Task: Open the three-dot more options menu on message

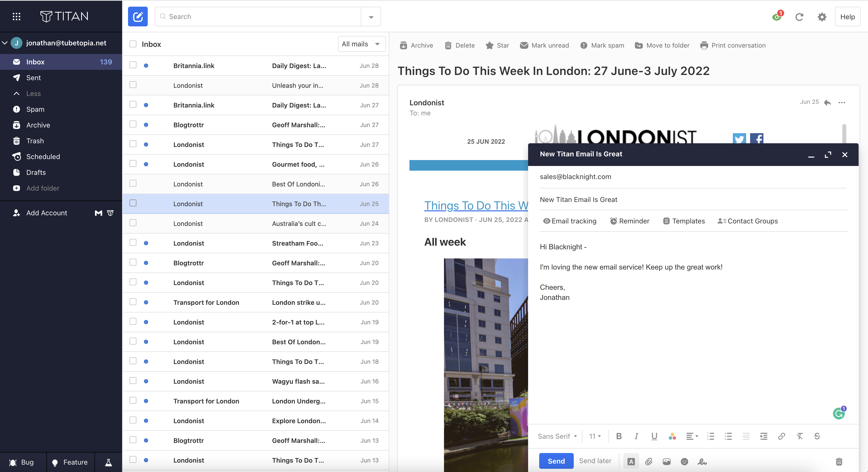Action: (x=842, y=102)
